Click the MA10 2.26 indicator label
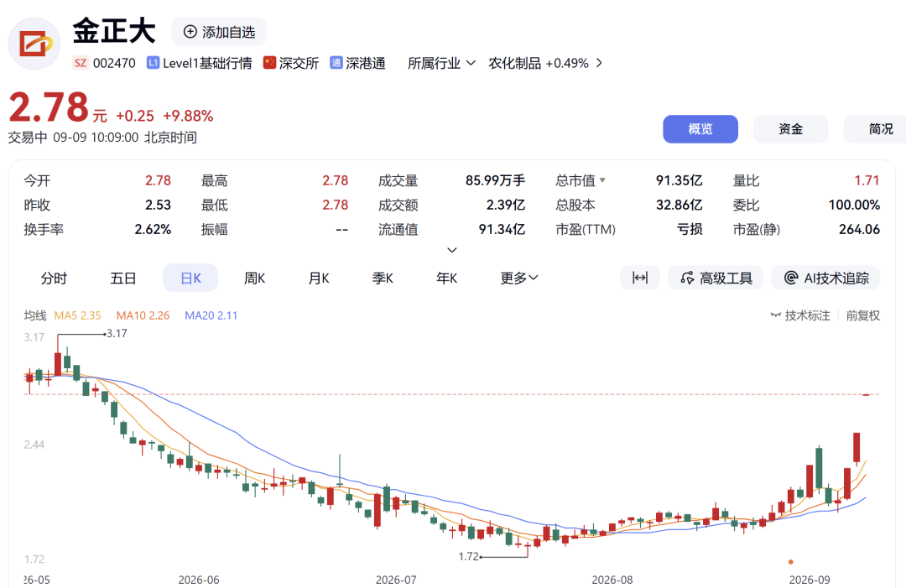Image resolution: width=906 pixels, height=588 pixels. click(143, 315)
